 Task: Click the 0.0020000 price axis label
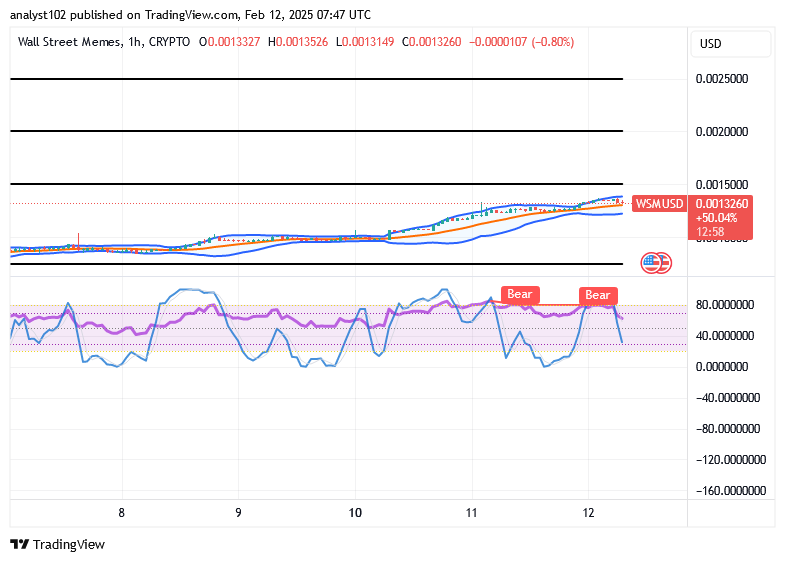point(722,132)
